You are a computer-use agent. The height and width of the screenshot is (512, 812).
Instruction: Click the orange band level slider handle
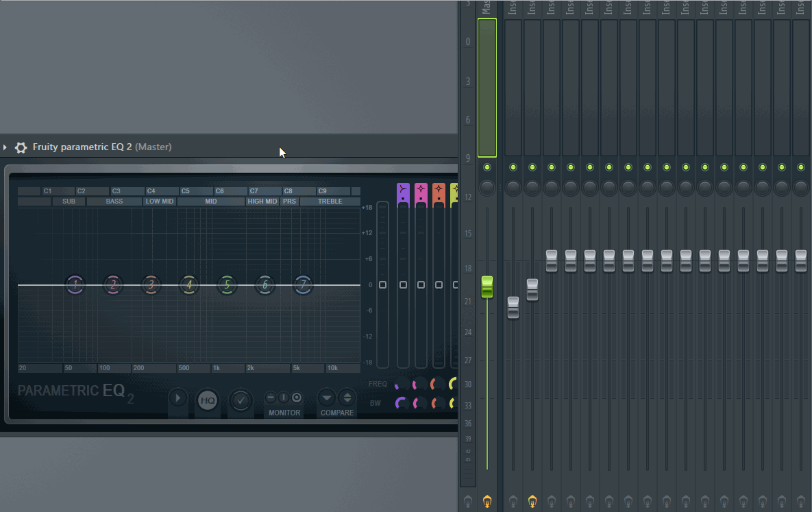(x=439, y=284)
